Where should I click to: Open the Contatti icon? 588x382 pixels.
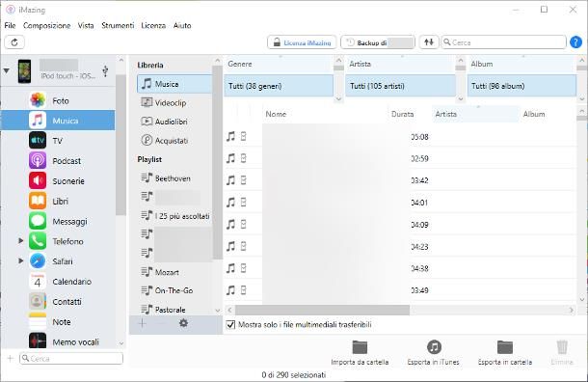(x=38, y=301)
